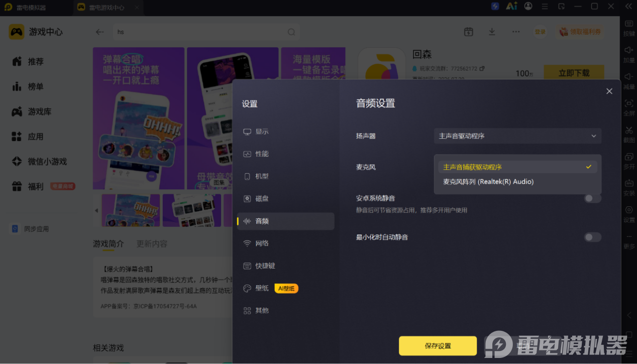
Task: Open the user account icon in title bar
Action: 528,7
